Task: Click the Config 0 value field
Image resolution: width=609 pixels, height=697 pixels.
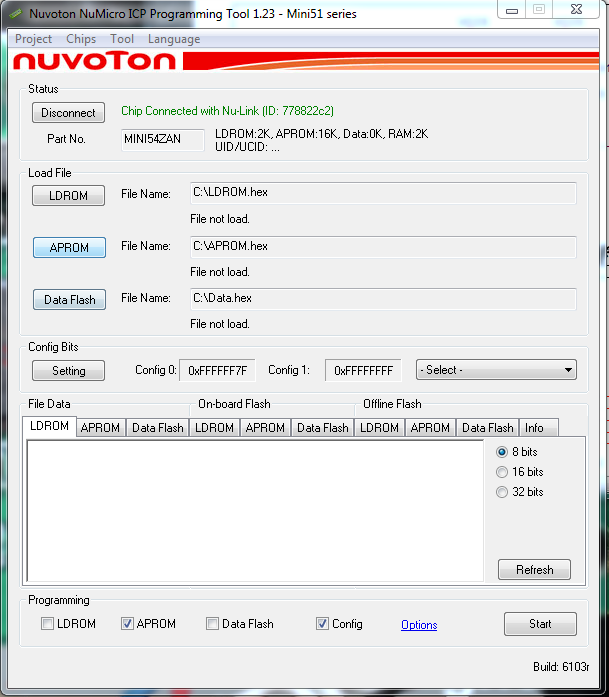Action: point(217,370)
